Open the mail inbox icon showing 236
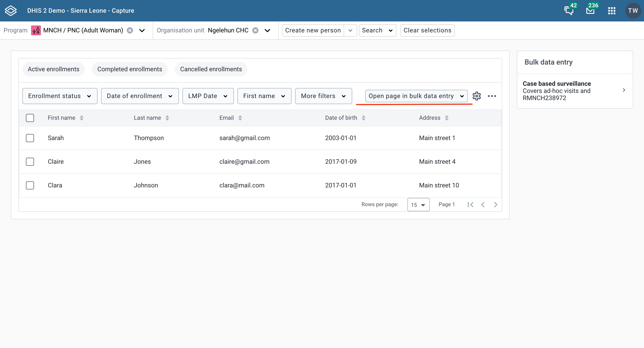Image resolution: width=644 pixels, height=348 pixels. point(590,11)
